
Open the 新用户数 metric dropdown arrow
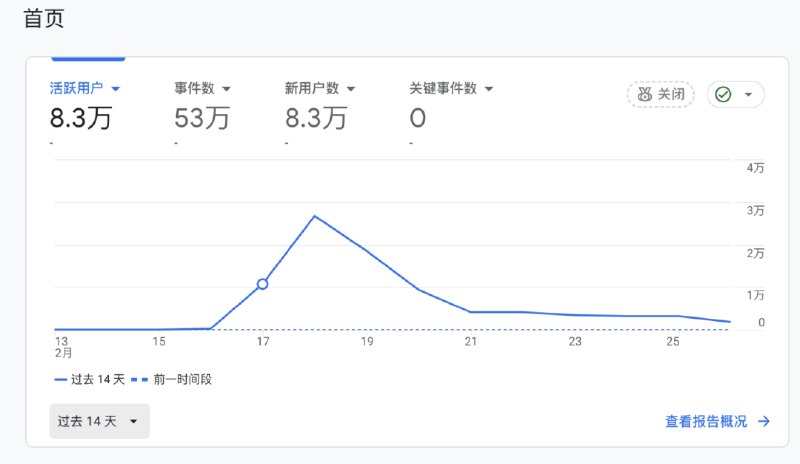click(x=351, y=89)
